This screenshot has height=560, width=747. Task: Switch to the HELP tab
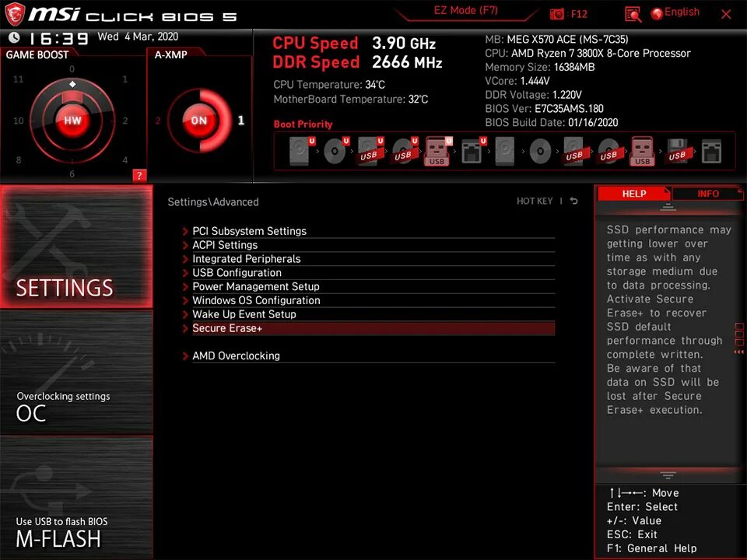click(x=633, y=194)
